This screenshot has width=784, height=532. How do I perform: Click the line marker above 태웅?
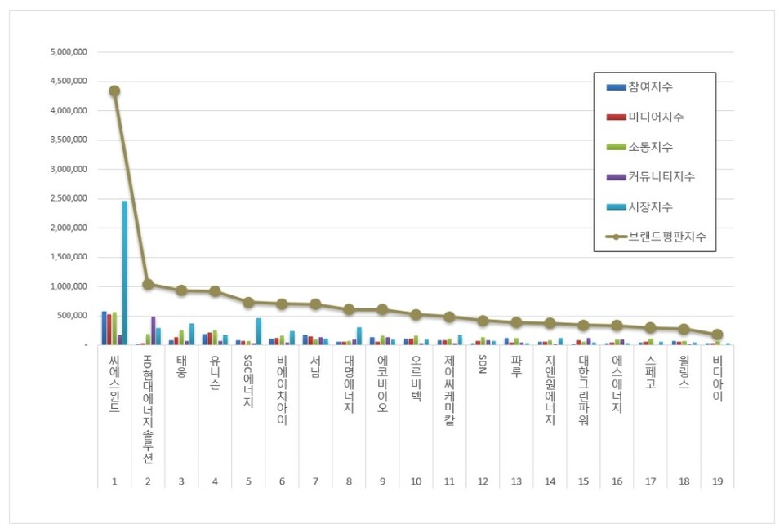pos(181,290)
